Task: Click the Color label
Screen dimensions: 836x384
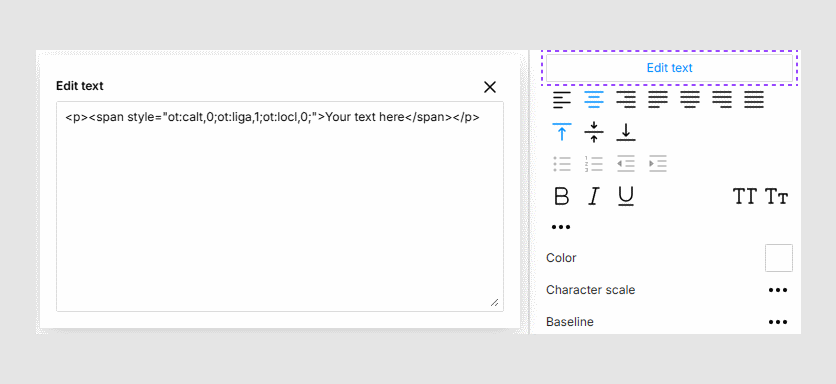Action: point(561,258)
